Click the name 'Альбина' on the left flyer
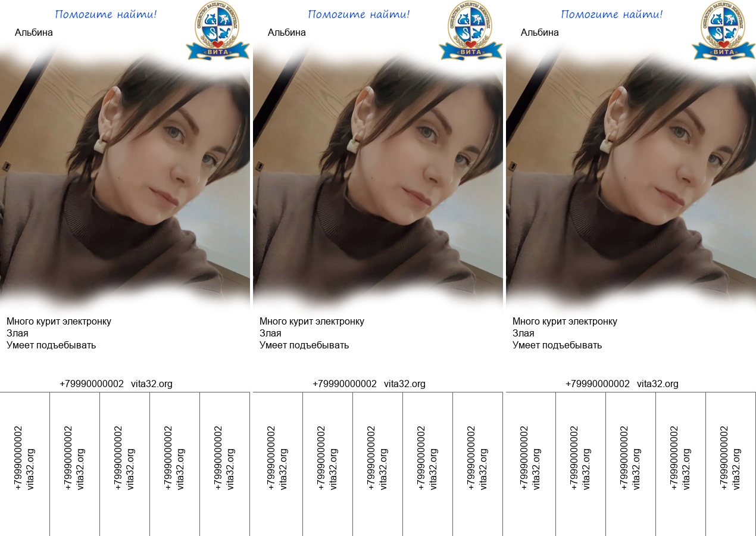 click(34, 33)
